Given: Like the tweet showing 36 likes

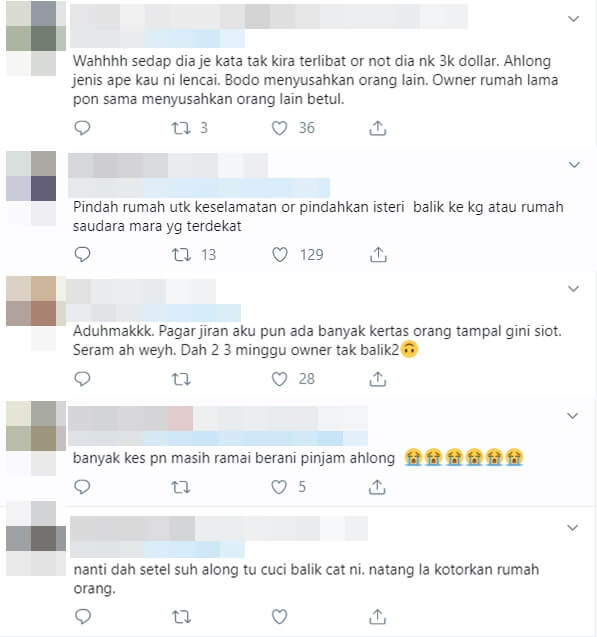Looking at the screenshot, I should [x=279, y=128].
